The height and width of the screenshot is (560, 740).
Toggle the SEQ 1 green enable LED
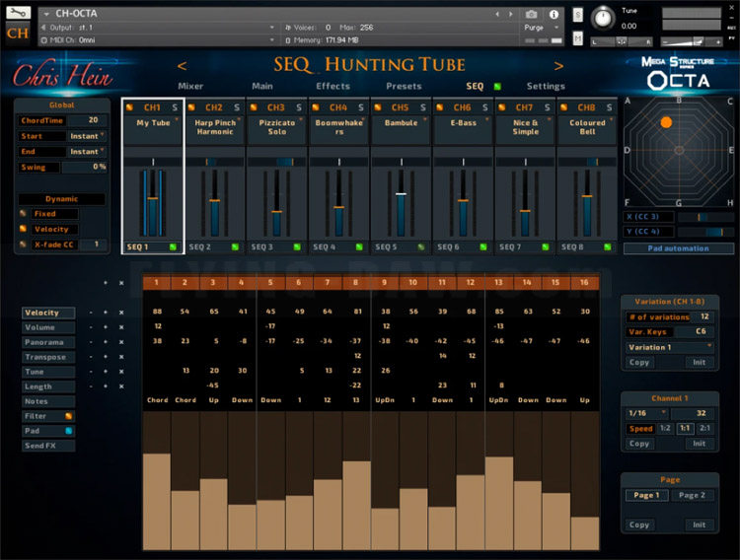[173, 246]
